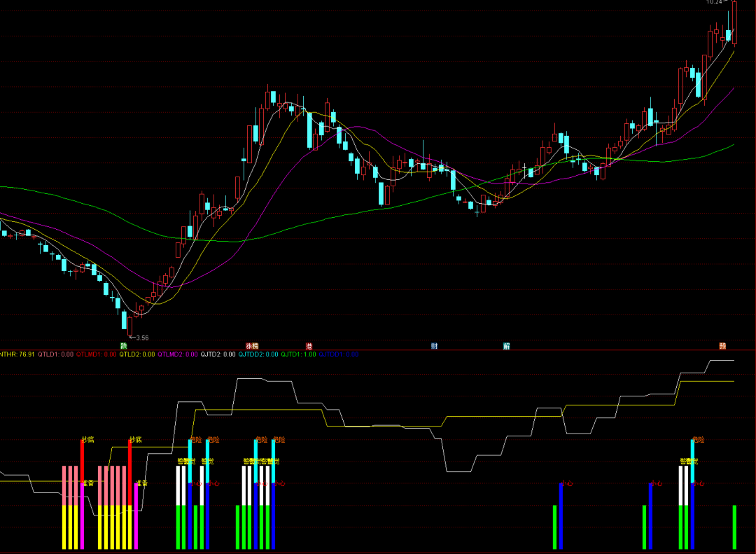
Task: Click the green QJTD1: 1.00 label
Action: [298, 354]
